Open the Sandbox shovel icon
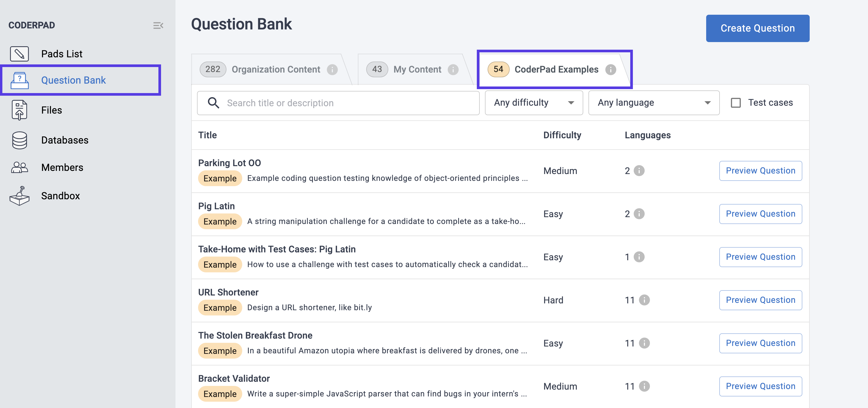The image size is (868, 408). point(19,196)
